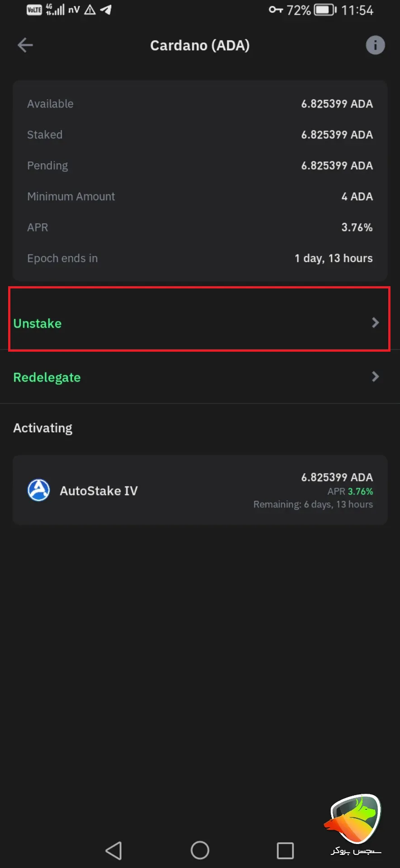
Task: Tap the Epoch ends in row
Action: click(x=200, y=259)
